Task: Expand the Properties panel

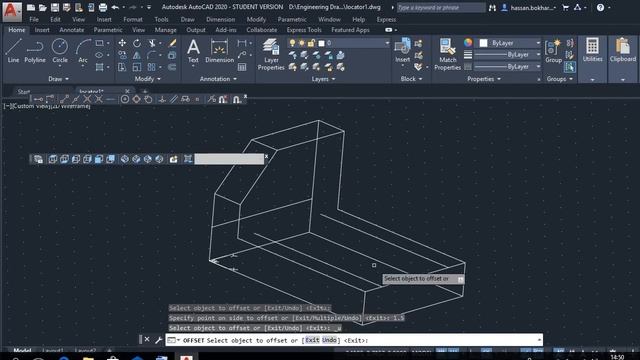Action: pyautogui.click(x=484, y=79)
